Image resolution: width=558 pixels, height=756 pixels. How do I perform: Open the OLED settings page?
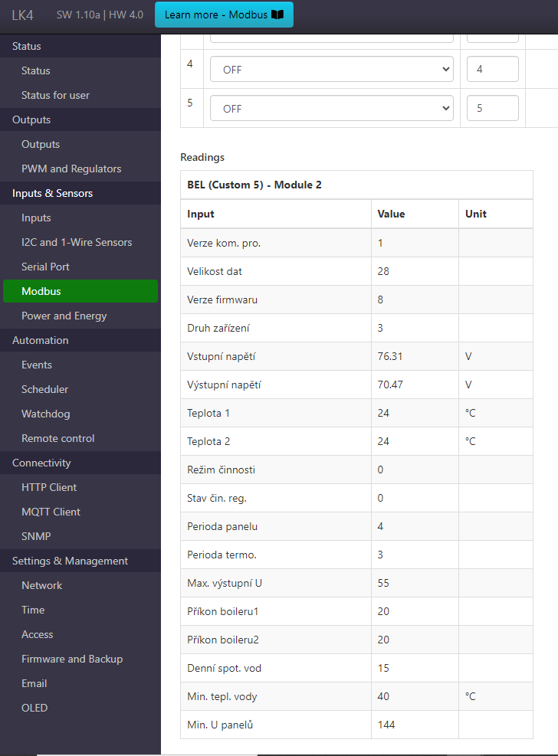[34, 708]
